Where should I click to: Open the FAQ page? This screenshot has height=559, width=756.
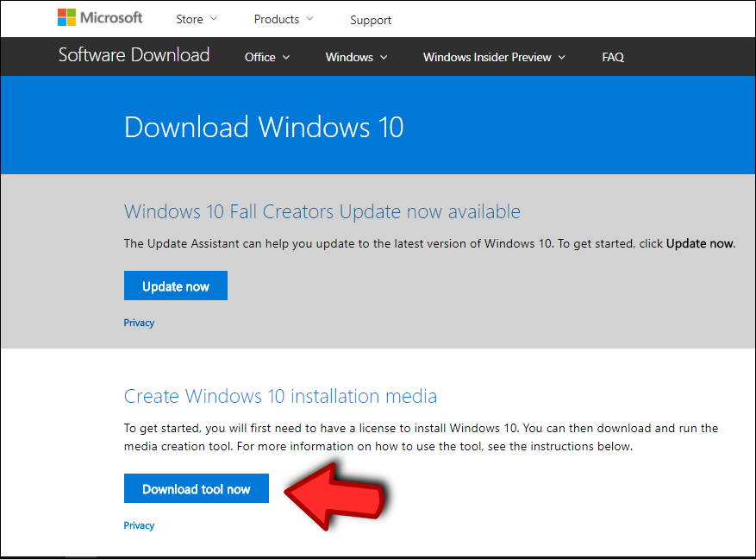[613, 57]
